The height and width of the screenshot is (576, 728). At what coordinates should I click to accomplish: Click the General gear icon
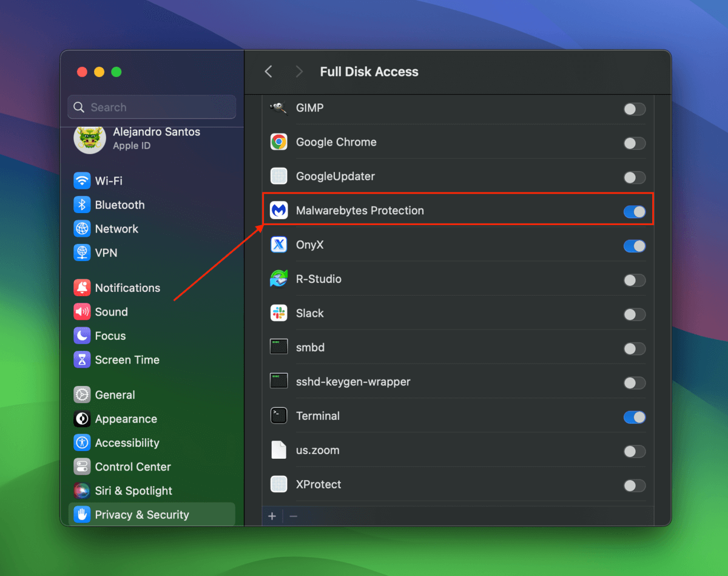click(x=82, y=395)
